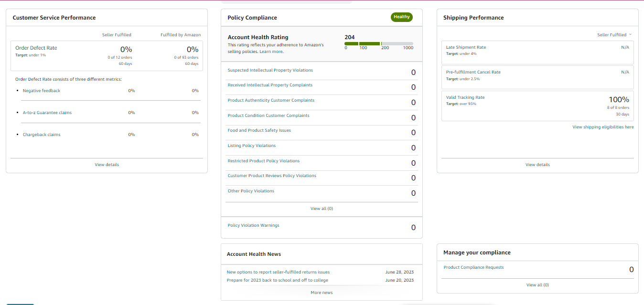Open Food and Product Safety Issues
644x305 pixels.
pyautogui.click(x=259, y=130)
